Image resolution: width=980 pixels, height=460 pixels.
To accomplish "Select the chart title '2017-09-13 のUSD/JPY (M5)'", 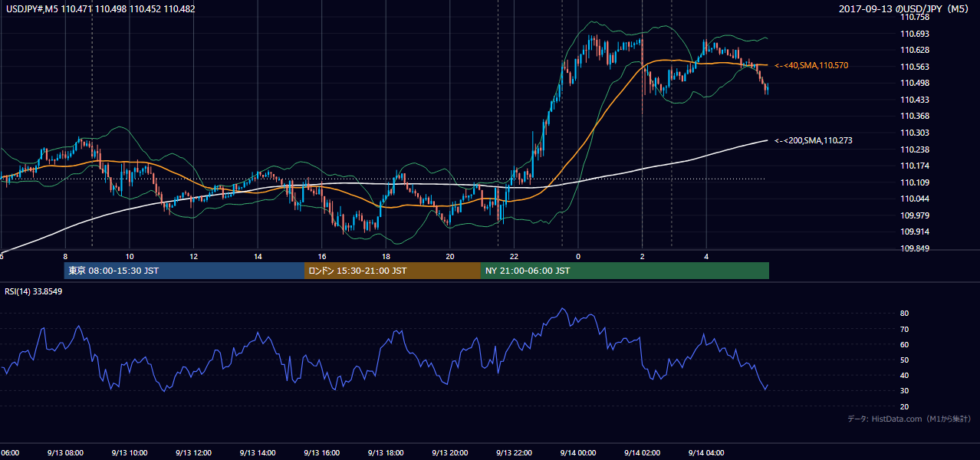I will pos(905,9).
